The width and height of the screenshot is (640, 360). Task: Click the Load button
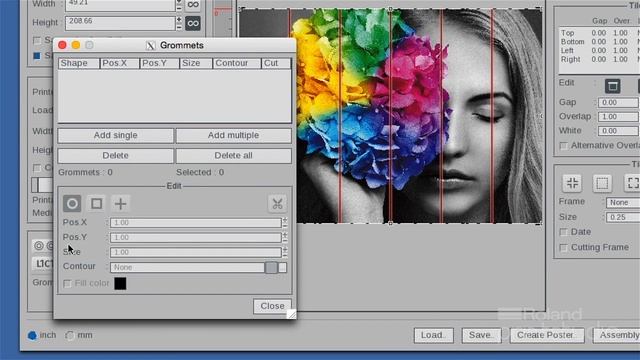(433, 335)
